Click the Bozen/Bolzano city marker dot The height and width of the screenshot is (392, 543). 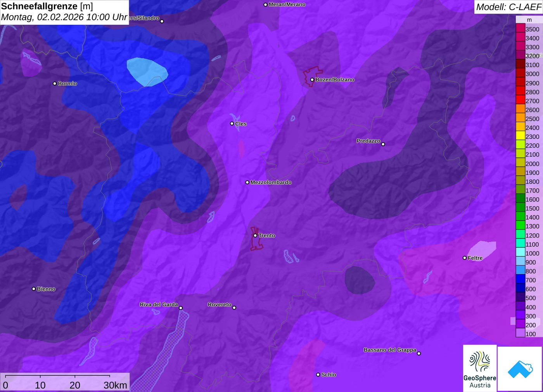[312, 79]
